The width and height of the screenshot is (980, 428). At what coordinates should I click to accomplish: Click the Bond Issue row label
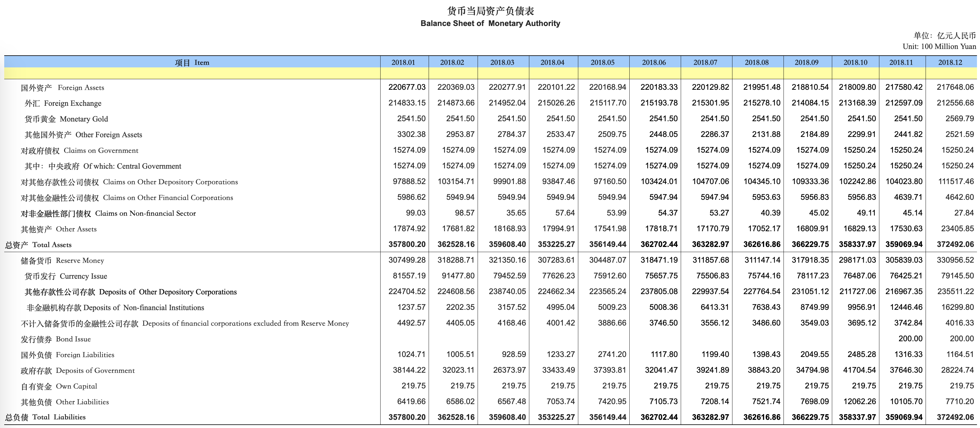[x=56, y=339]
